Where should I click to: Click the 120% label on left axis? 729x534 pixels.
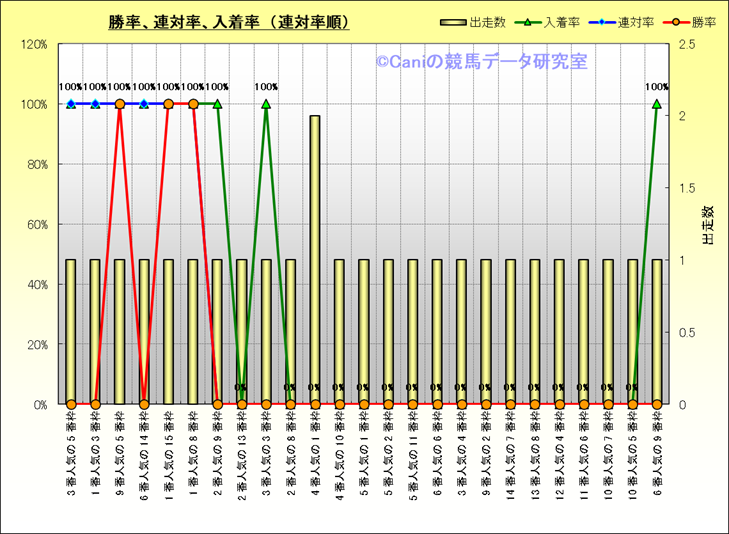tap(35, 45)
